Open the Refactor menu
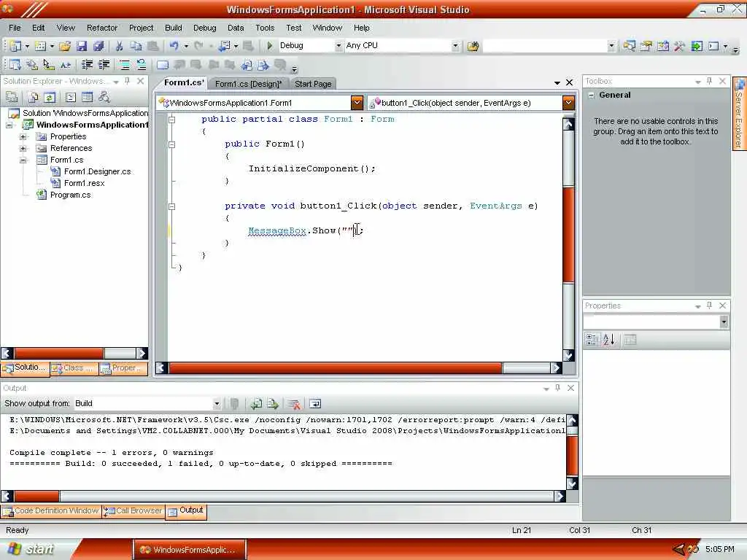 click(x=102, y=28)
